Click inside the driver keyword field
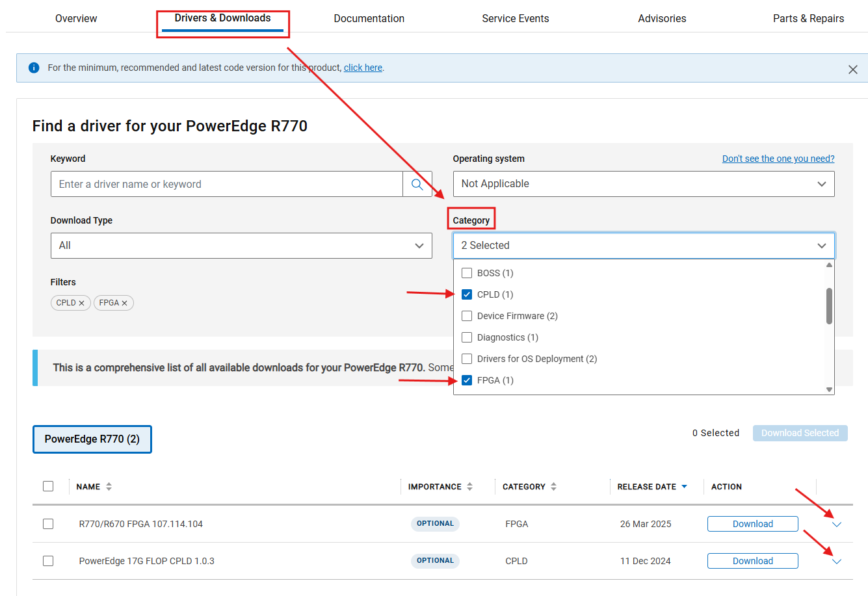 click(x=226, y=184)
